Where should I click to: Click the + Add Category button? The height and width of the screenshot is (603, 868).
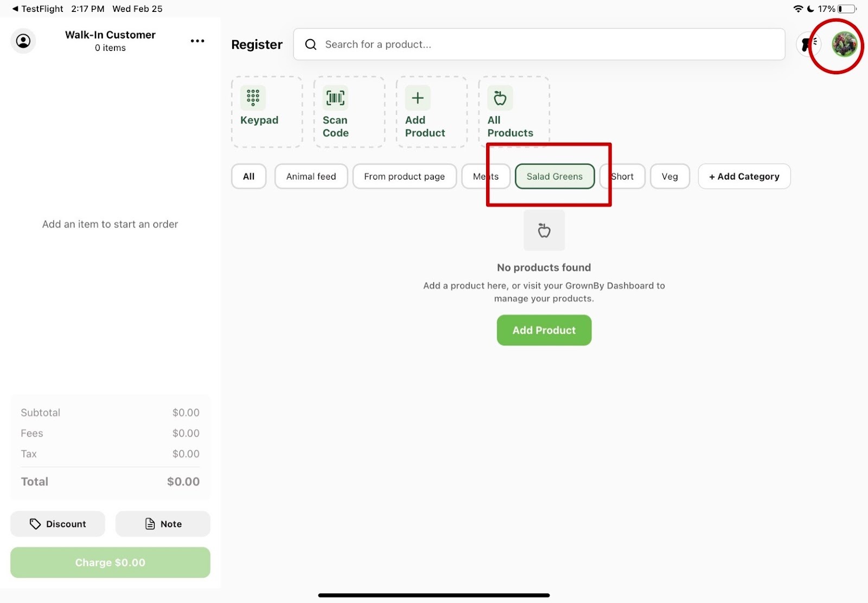click(744, 176)
